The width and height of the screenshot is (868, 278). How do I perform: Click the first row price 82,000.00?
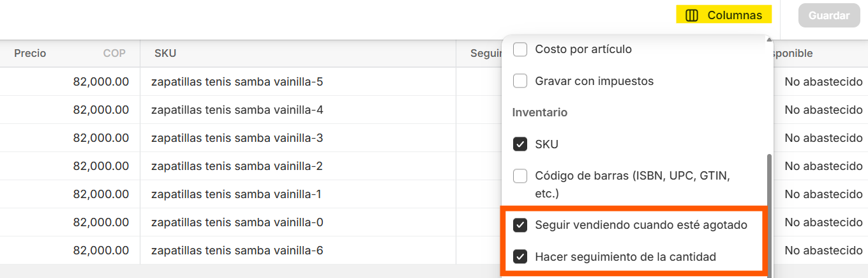[70, 82]
